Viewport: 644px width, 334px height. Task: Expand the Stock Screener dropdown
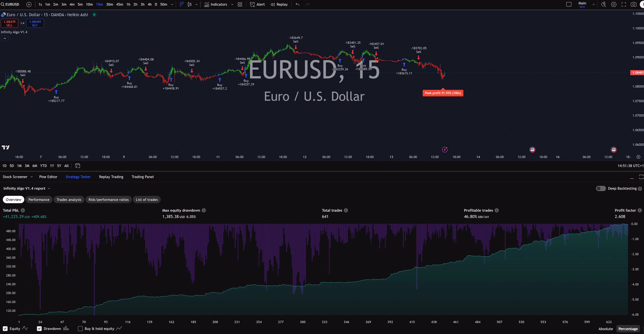(x=31, y=177)
